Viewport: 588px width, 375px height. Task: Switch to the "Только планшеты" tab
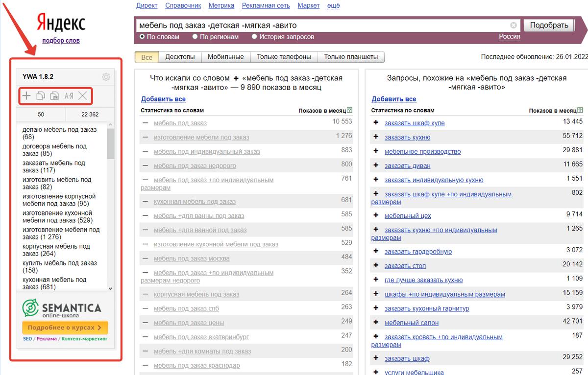(x=351, y=57)
